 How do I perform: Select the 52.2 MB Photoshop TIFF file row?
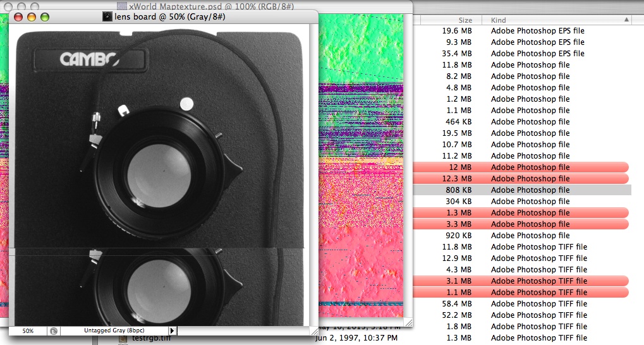coord(522,315)
